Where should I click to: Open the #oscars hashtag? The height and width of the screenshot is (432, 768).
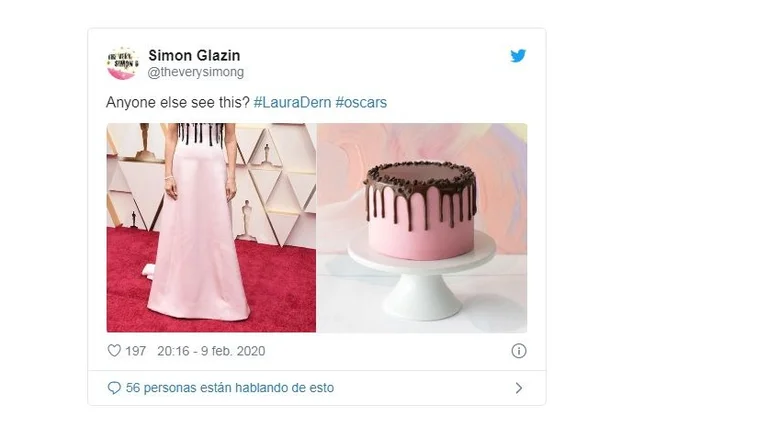[x=361, y=102]
